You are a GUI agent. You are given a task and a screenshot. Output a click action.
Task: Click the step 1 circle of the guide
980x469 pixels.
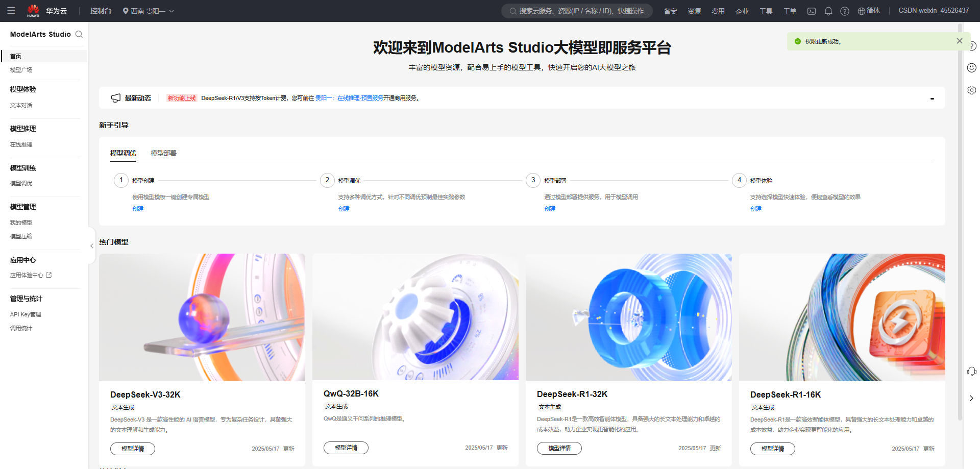tap(121, 180)
